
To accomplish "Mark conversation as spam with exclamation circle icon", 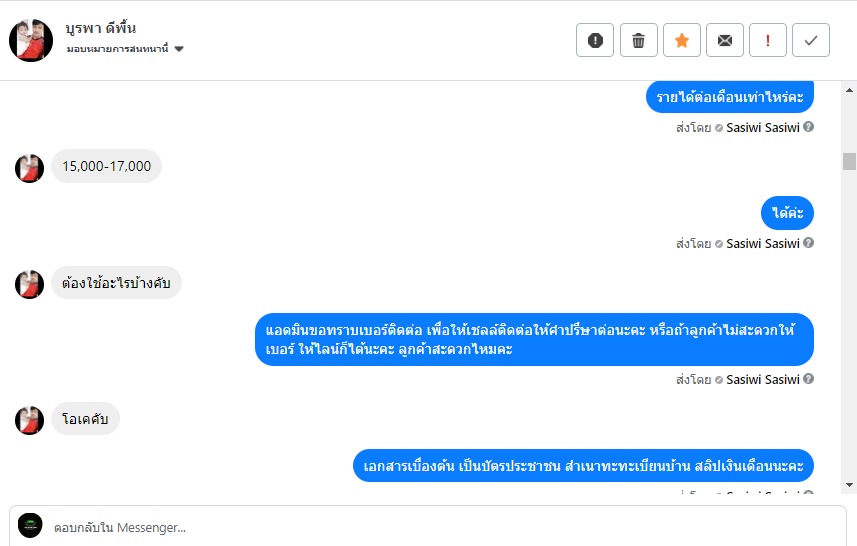I will tap(595, 40).
